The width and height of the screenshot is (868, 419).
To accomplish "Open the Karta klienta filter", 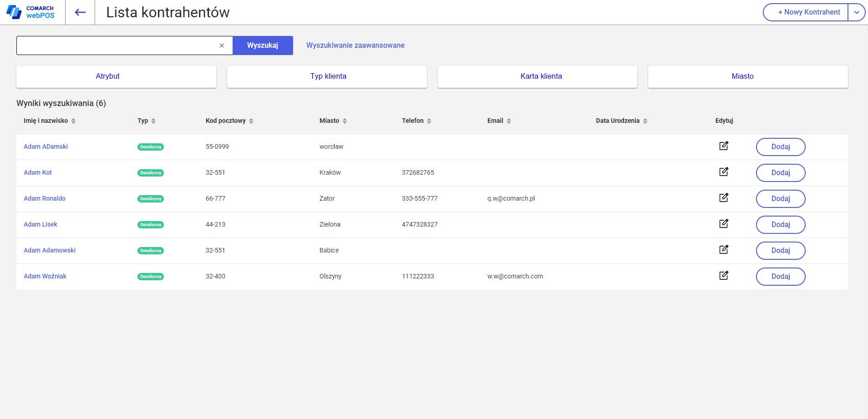I will [538, 76].
